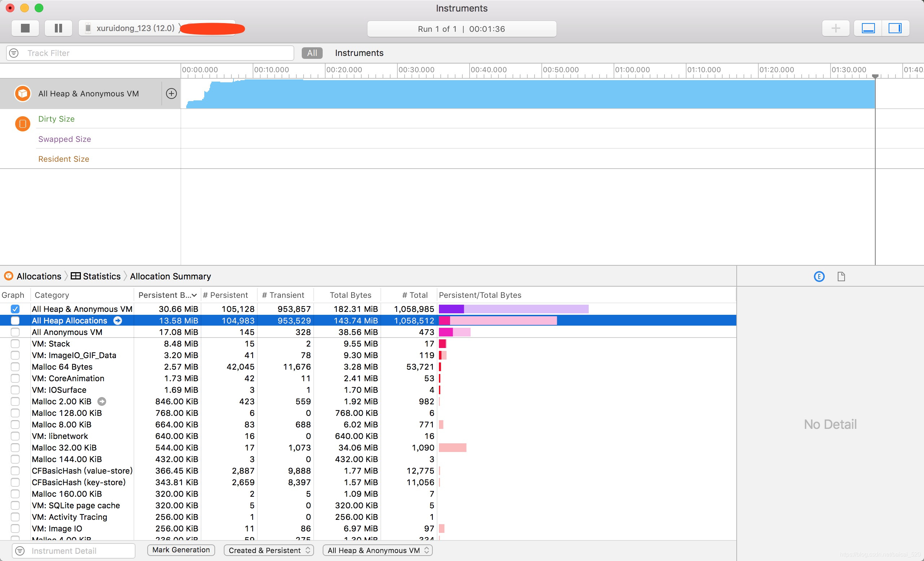Stop the recording with the stop button
This screenshot has height=561, width=924.
point(25,29)
